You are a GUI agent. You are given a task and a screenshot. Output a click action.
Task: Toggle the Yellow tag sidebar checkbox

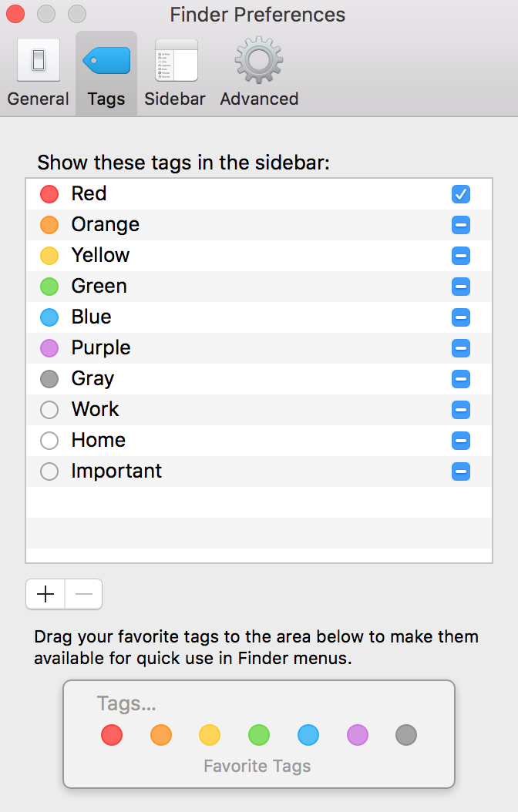pos(461,256)
